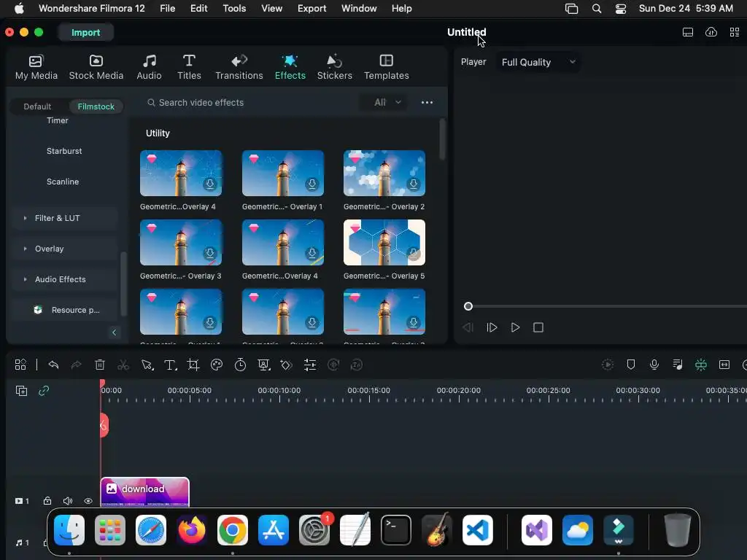Open the My Media tab
This screenshot has height=560, width=747.
click(36, 67)
